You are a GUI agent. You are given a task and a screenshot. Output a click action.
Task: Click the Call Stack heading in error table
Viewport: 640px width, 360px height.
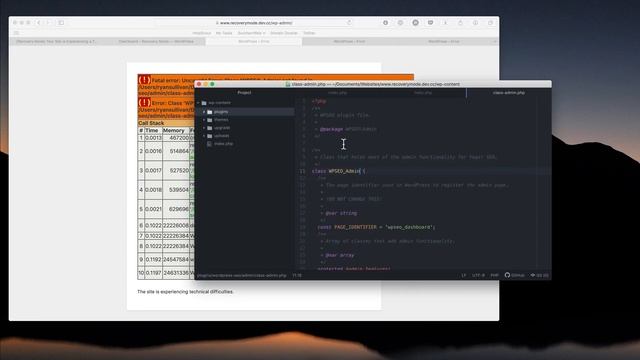(151, 123)
